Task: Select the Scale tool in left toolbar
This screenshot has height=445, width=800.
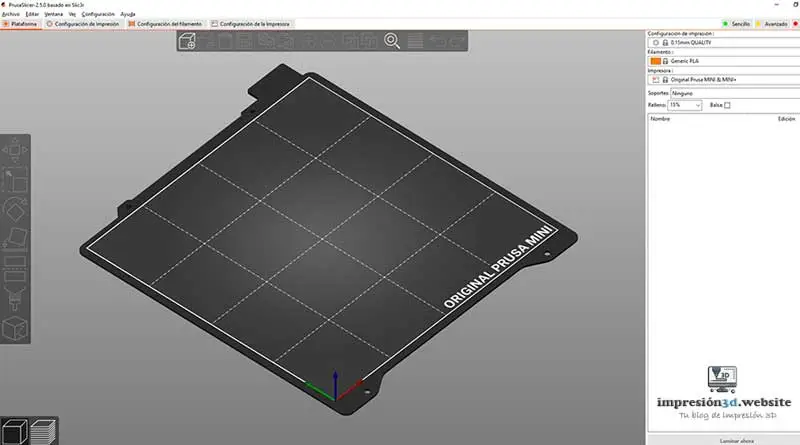Action: 15,181
